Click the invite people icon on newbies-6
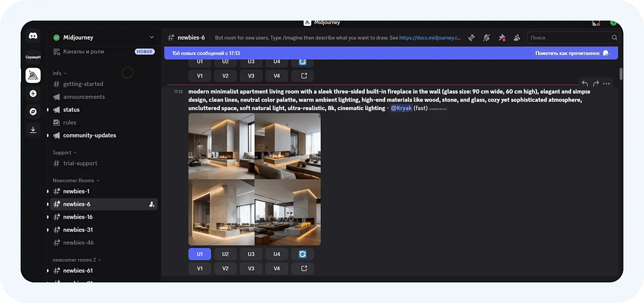The width and height of the screenshot is (644, 303). coord(152,204)
